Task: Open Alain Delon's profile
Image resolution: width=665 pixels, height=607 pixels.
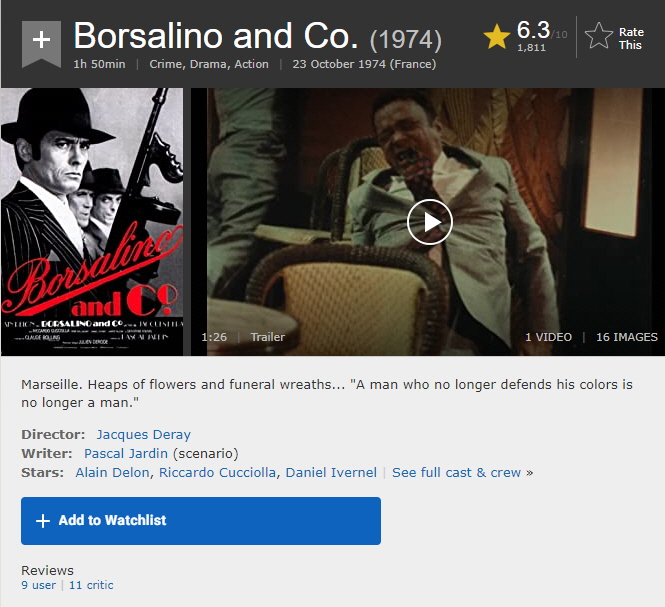Action: click(x=113, y=472)
